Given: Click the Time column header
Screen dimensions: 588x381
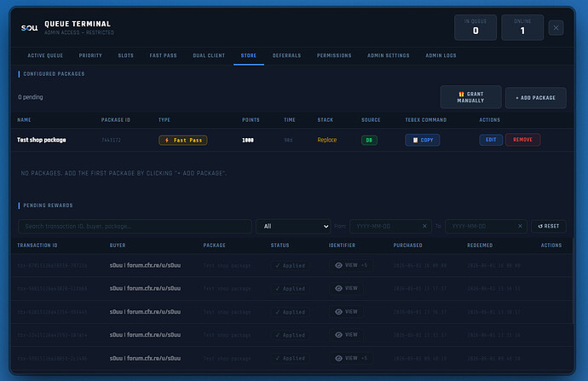Looking at the screenshot, I should [290, 120].
